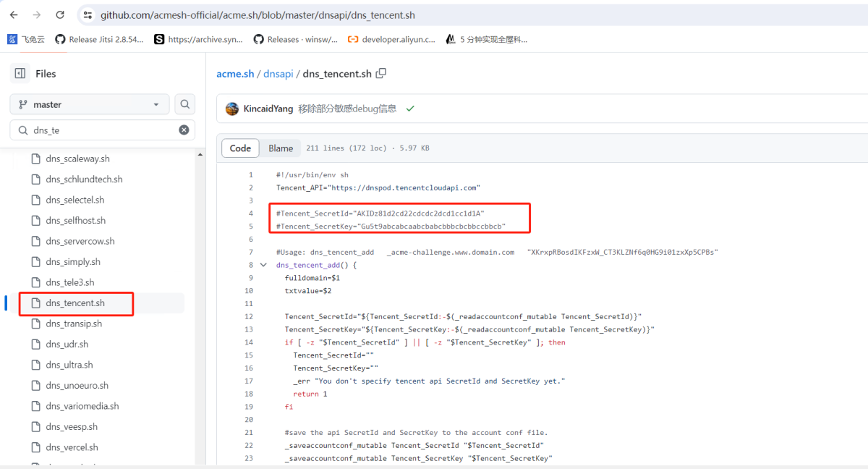Image resolution: width=868 pixels, height=469 pixels.
Task: Reload the GitHub page
Action: click(60, 14)
